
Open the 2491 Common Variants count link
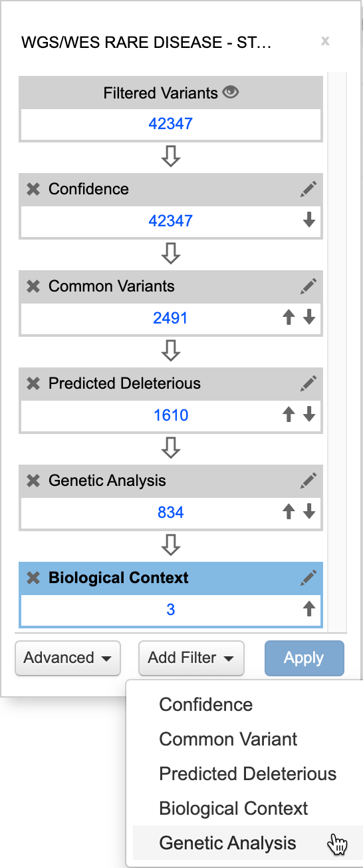[171, 318]
